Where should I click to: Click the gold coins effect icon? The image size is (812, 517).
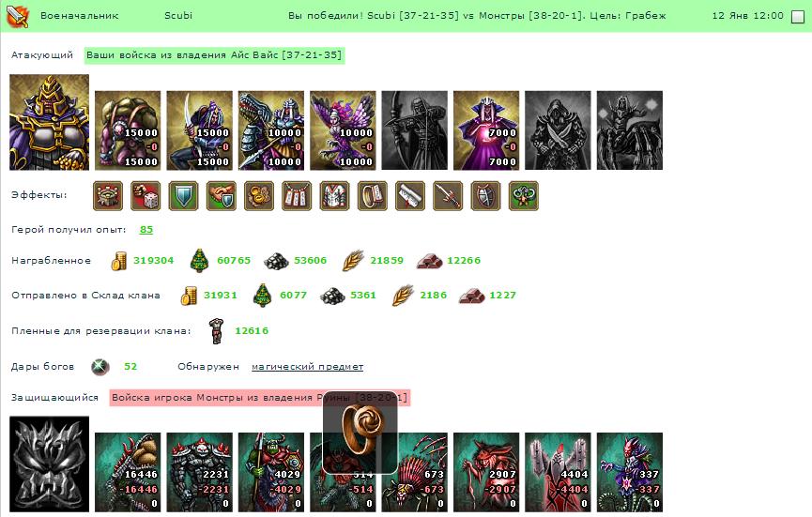pos(259,196)
